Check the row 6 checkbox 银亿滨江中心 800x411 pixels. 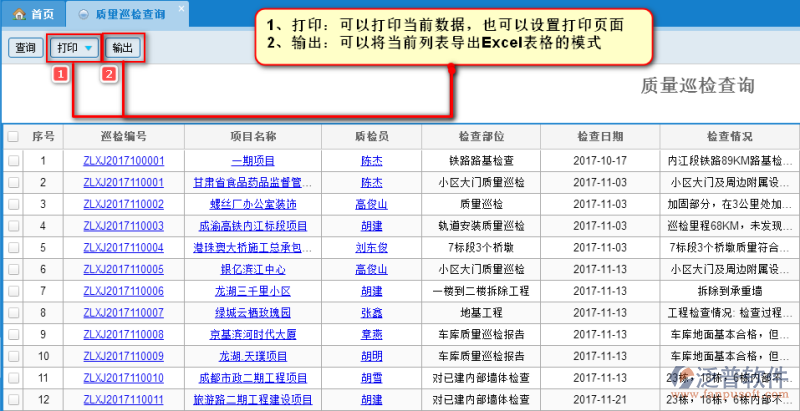click(13, 270)
